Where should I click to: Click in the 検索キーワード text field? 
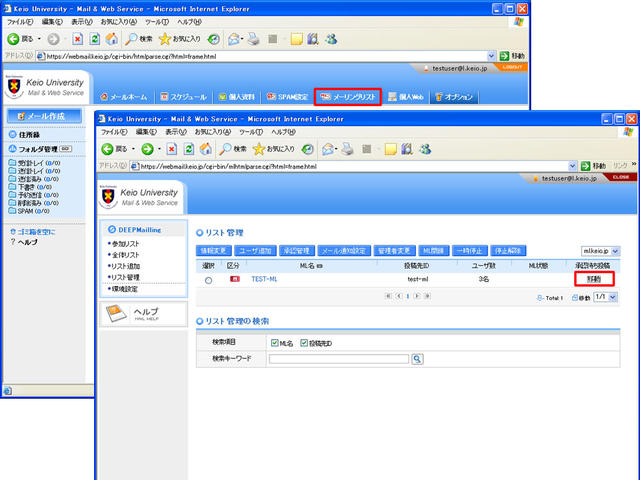pyautogui.click(x=338, y=358)
